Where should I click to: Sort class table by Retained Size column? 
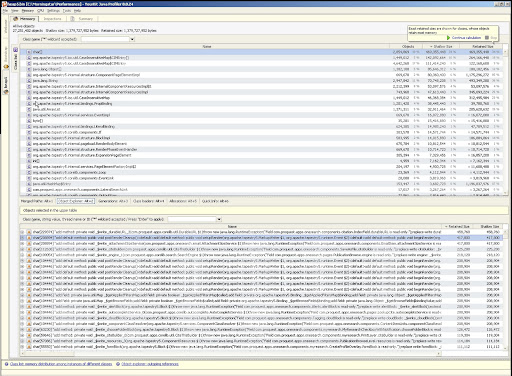[481, 47]
